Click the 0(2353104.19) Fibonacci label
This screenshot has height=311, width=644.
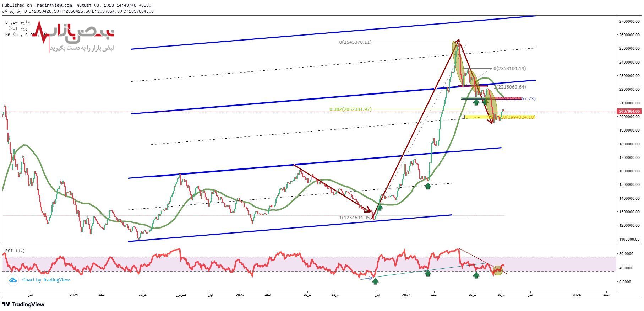pos(509,69)
